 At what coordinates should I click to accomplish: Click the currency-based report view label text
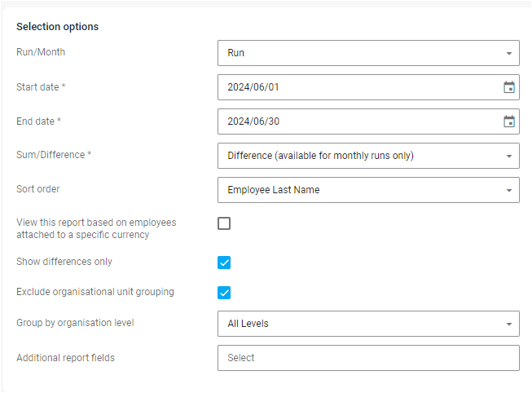coord(96,228)
